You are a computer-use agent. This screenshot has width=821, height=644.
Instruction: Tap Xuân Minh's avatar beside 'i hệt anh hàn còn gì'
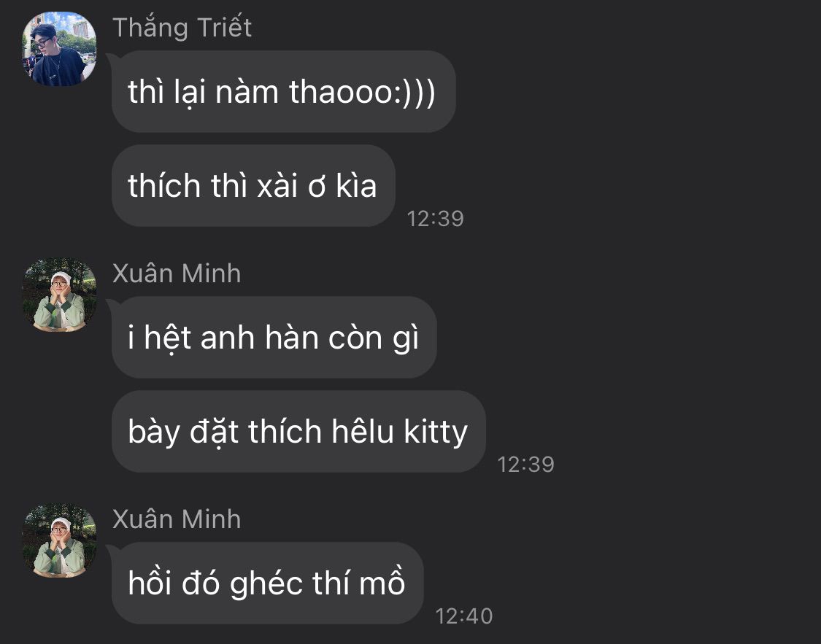59,295
